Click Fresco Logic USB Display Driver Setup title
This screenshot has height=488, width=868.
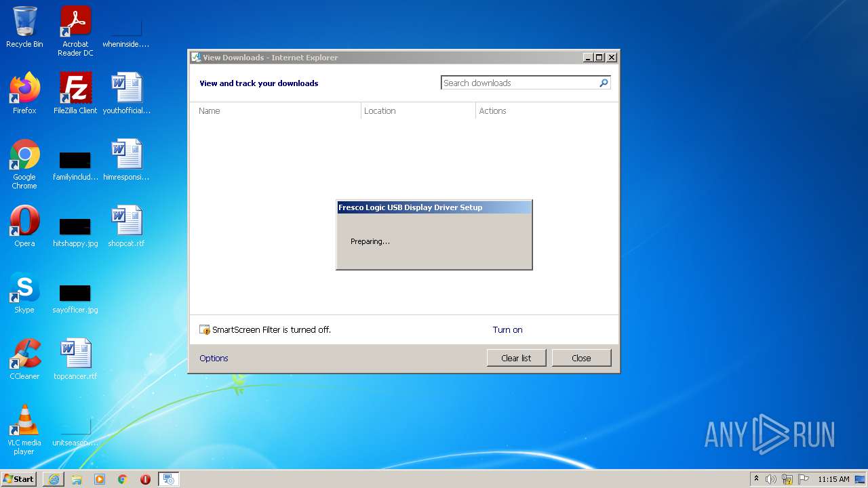[410, 207]
